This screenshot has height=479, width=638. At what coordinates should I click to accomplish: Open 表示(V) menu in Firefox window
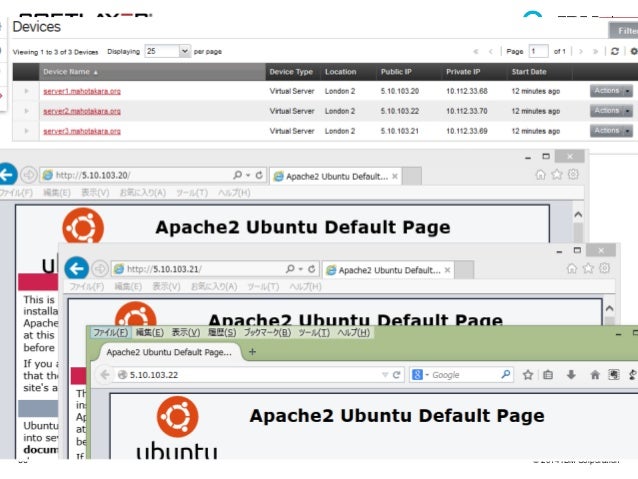click(x=186, y=332)
